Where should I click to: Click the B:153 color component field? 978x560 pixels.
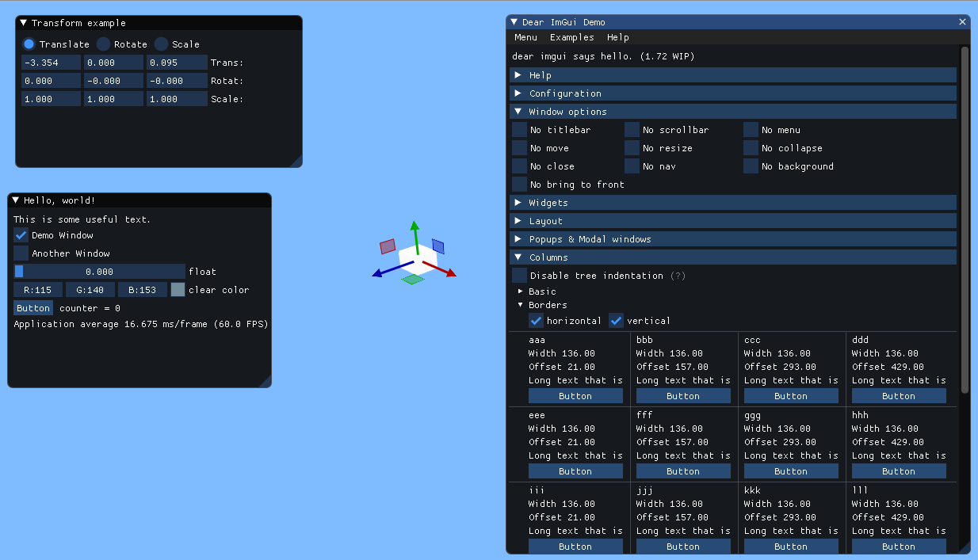[143, 290]
